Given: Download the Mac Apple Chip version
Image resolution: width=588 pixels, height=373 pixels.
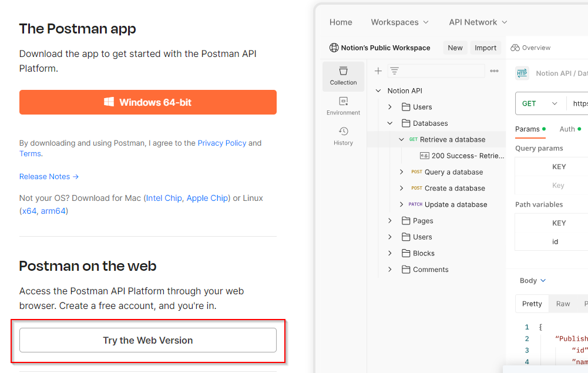Looking at the screenshot, I should click(x=207, y=198).
